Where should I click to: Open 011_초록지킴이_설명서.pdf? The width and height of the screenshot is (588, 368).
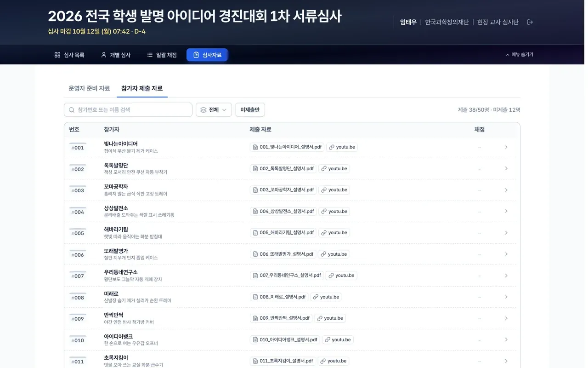coord(283,361)
